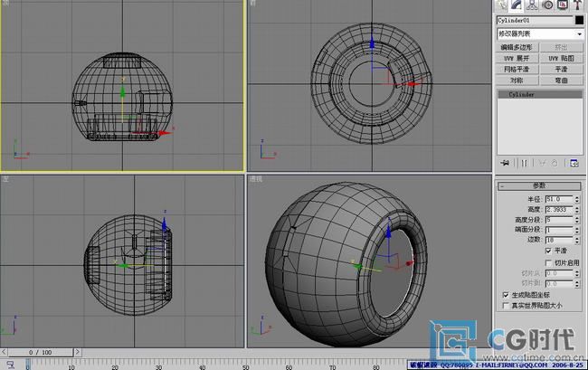
Task: Click the time slider next-frame arrow
Action: click(x=77, y=352)
